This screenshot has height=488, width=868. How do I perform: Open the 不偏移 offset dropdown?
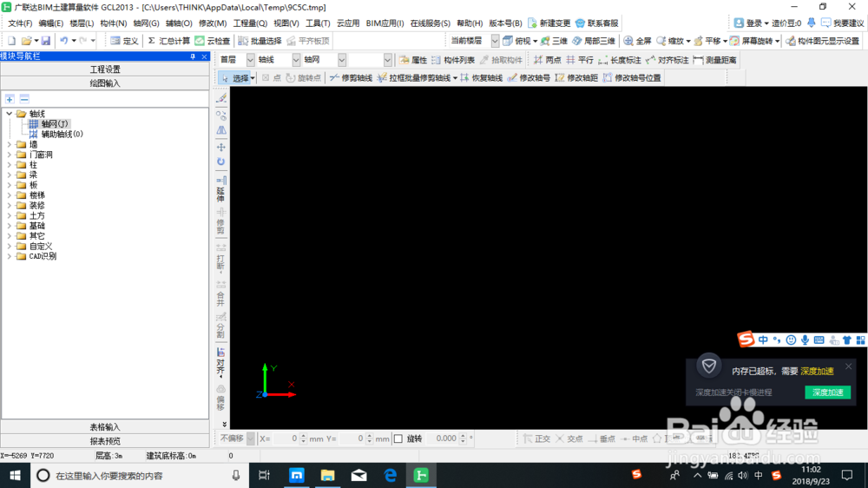point(251,439)
